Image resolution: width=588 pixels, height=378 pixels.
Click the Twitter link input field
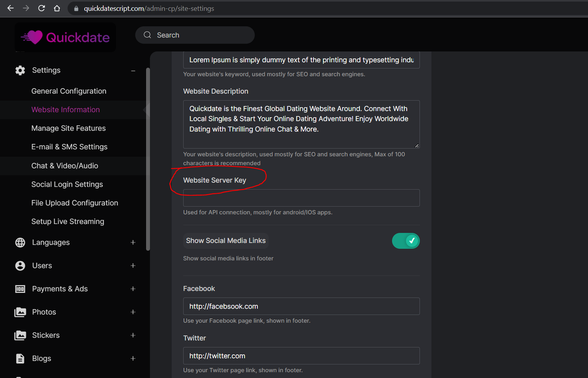(x=301, y=356)
